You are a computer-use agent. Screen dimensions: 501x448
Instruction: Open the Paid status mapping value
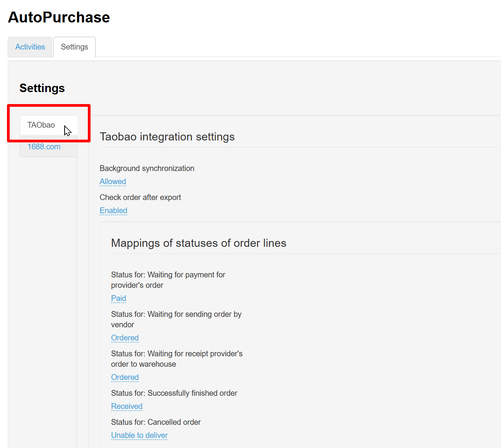click(x=118, y=298)
